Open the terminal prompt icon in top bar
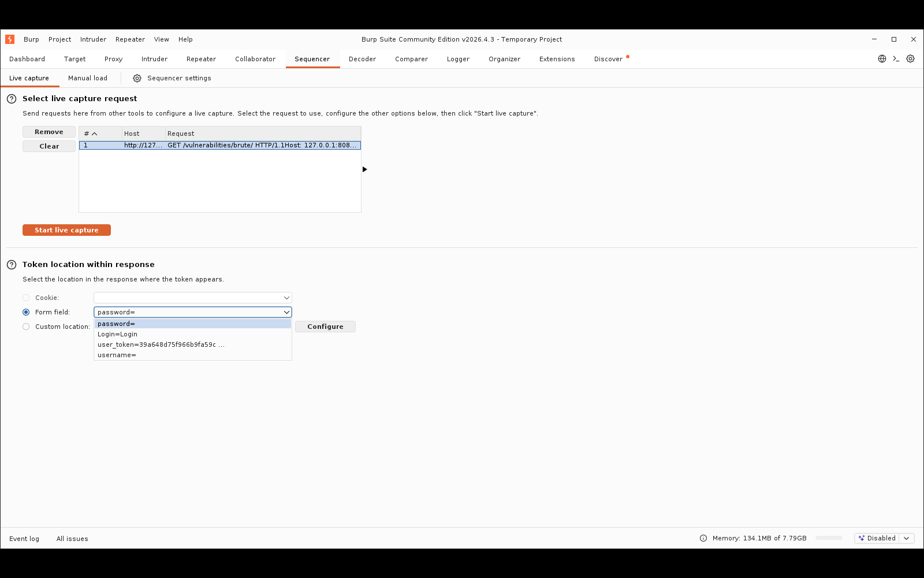Image resolution: width=924 pixels, height=578 pixels. click(896, 59)
